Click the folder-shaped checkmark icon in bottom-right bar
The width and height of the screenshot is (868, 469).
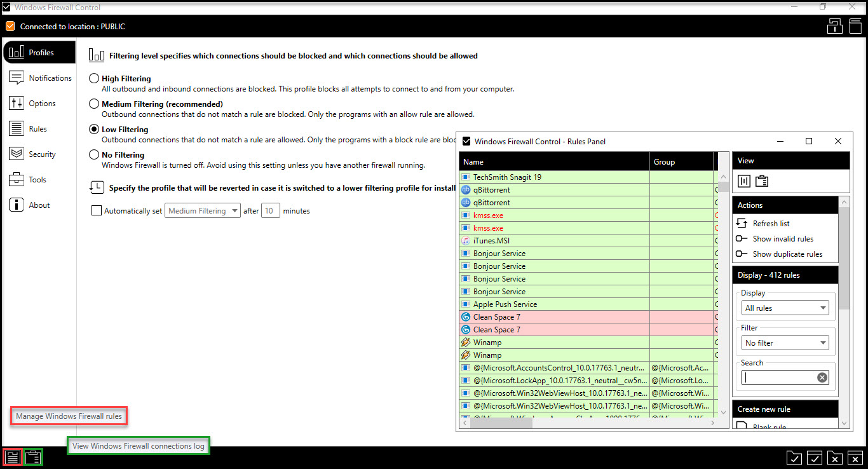coord(794,458)
